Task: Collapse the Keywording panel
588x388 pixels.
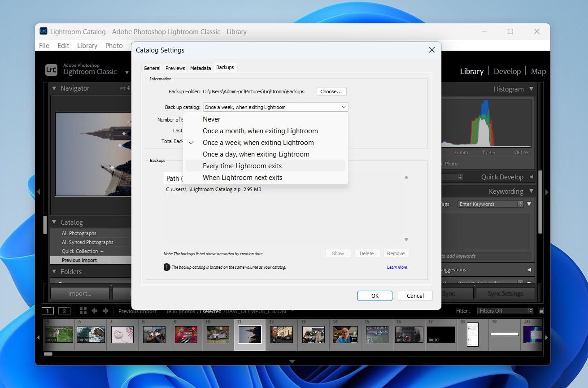Action: click(531, 191)
